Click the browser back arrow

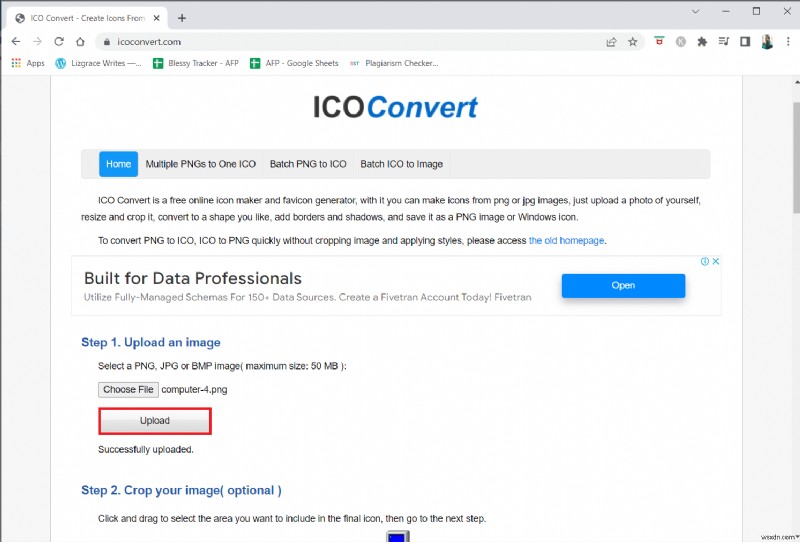point(15,42)
